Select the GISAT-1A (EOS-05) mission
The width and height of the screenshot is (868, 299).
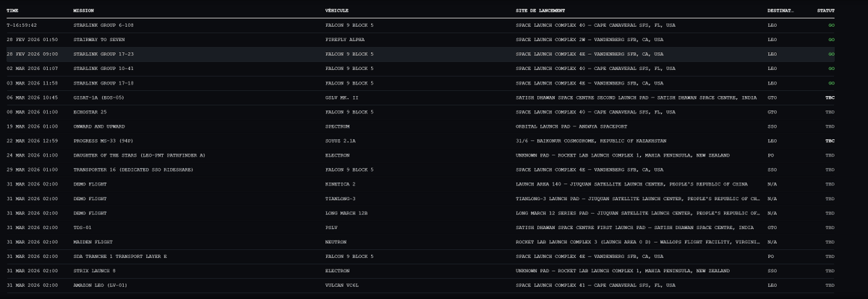pyautogui.click(x=101, y=97)
